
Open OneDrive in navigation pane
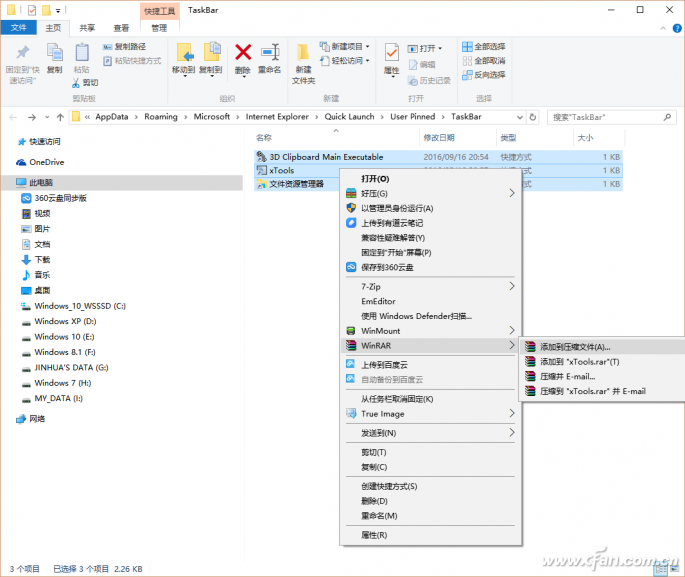(40, 162)
